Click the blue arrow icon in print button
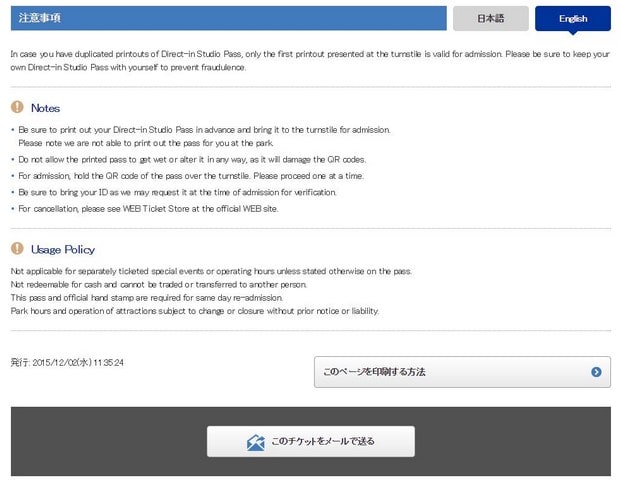Image resolution: width=620 pixels, height=489 pixels. 596,372
